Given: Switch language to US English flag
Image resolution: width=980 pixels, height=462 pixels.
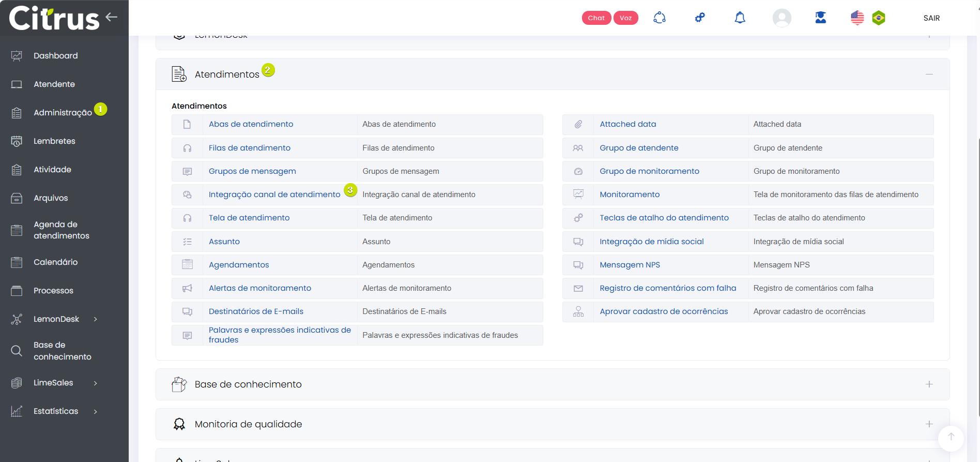Looking at the screenshot, I should pos(857,18).
